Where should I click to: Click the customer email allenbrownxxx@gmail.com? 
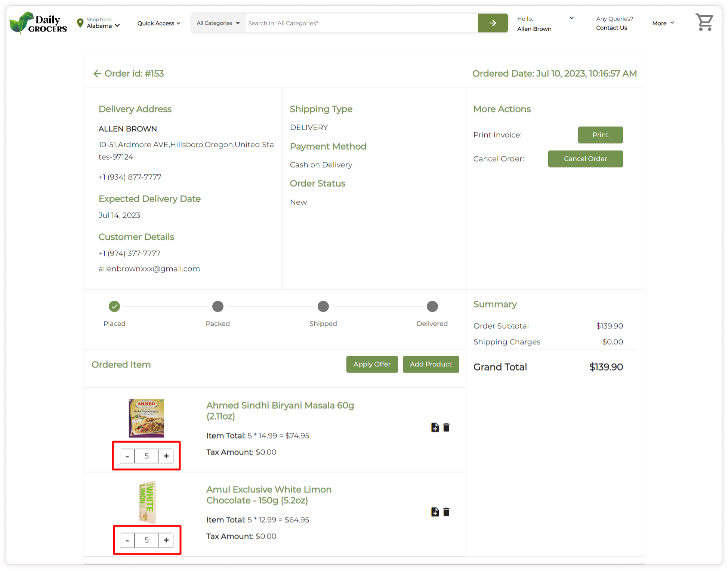[x=149, y=269]
